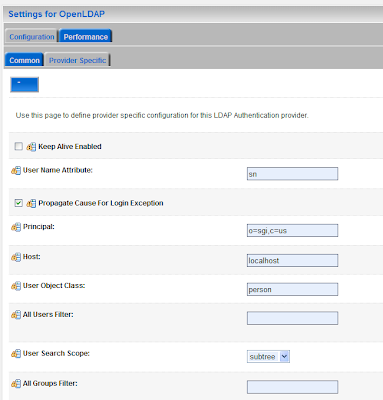Screen dimensions: 383x400
Task: Click the icon beside User Object Class
Action: pos(16,286)
